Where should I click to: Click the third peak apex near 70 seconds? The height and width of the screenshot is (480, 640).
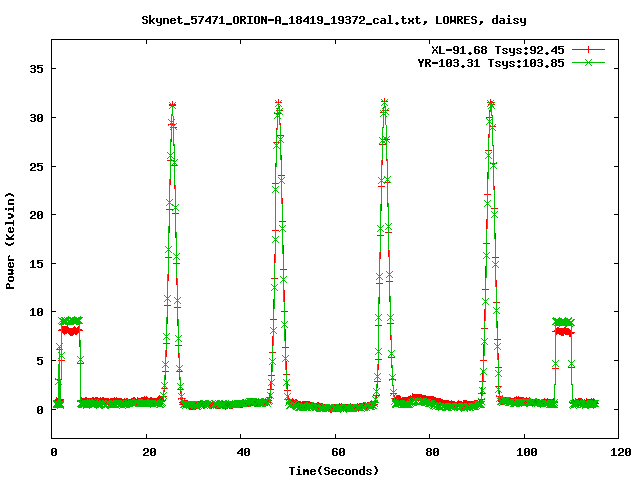coord(384,102)
